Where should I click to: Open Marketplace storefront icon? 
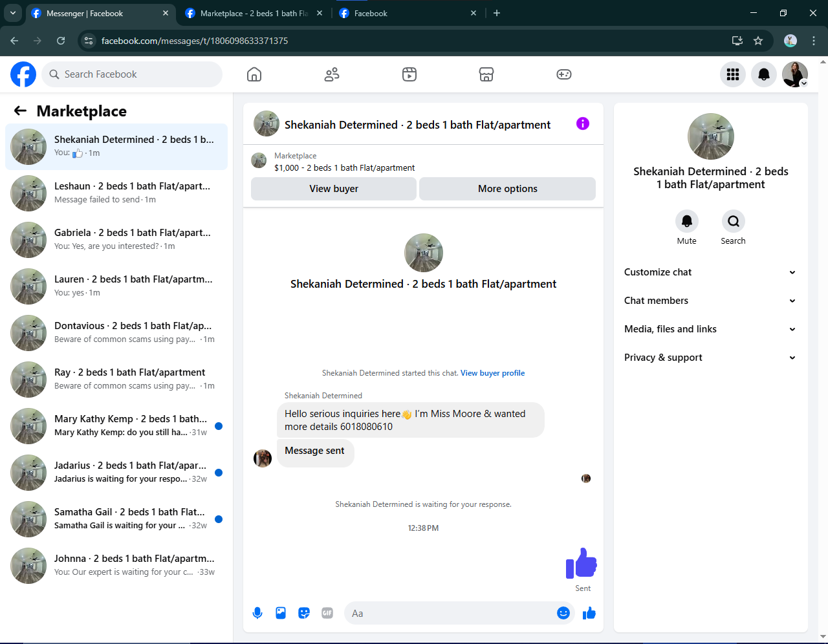click(x=486, y=74)
